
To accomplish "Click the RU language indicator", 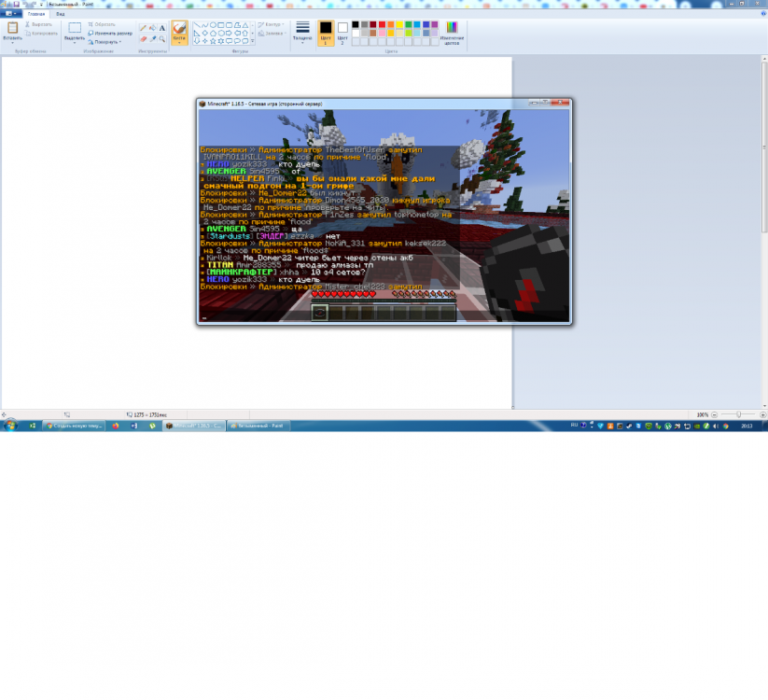I will tap(574, 426).
